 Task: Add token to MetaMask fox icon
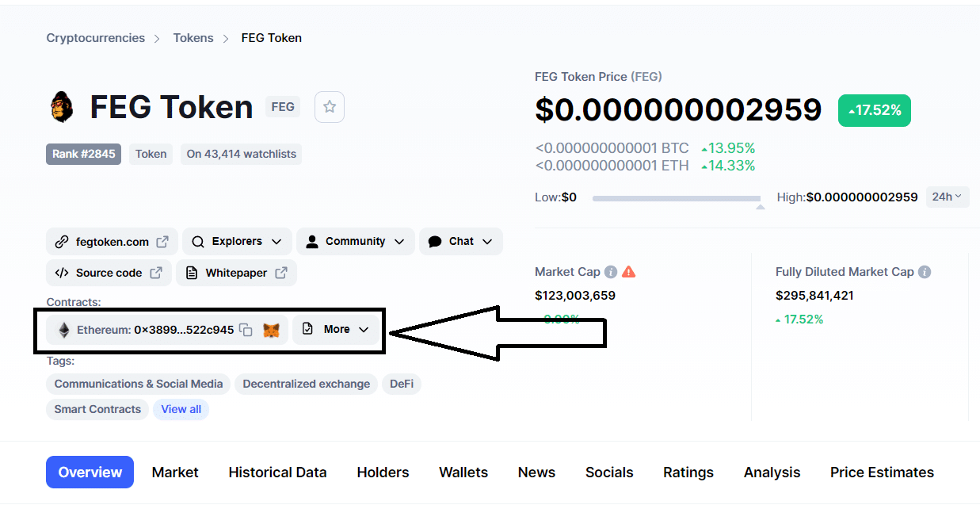(271, 330)
